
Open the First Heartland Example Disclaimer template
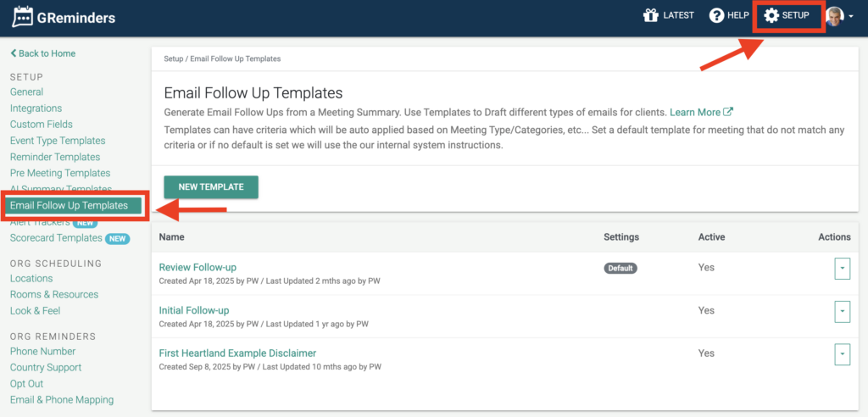(237, 353)
